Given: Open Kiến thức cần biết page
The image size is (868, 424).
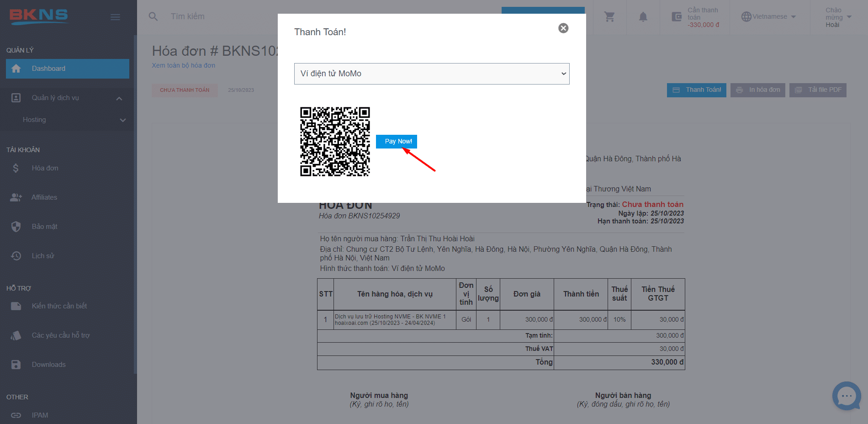Looking at the screenshot, I should point(59,306).
